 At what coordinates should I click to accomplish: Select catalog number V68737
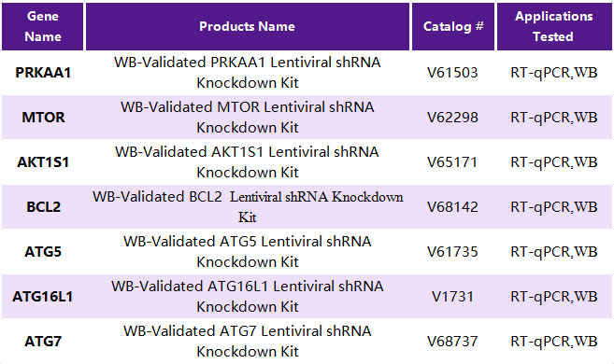coord(452,342)
